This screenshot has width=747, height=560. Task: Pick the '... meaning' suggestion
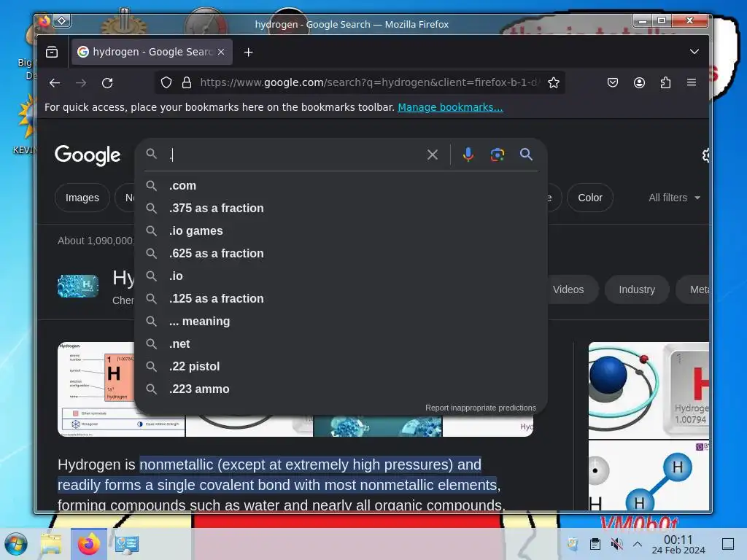[x=341, y=322]
